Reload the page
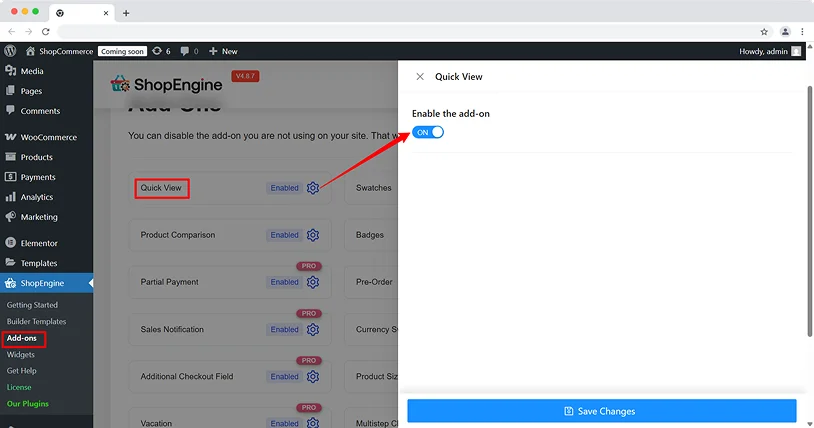The width and height of the screenshot is (814, 428). 46,32
